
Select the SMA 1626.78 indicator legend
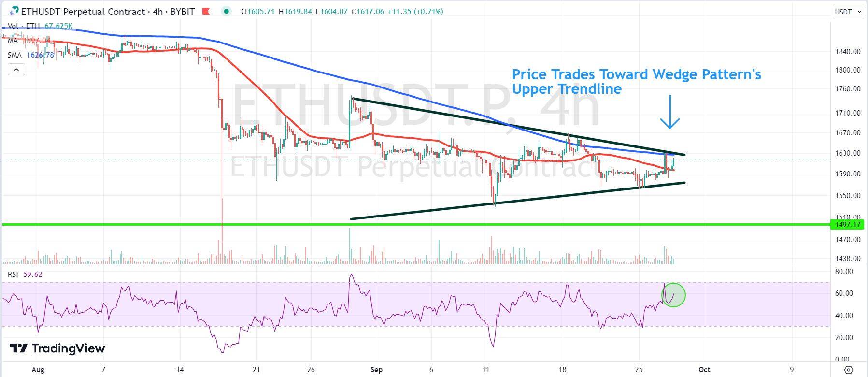click(30, 55)
